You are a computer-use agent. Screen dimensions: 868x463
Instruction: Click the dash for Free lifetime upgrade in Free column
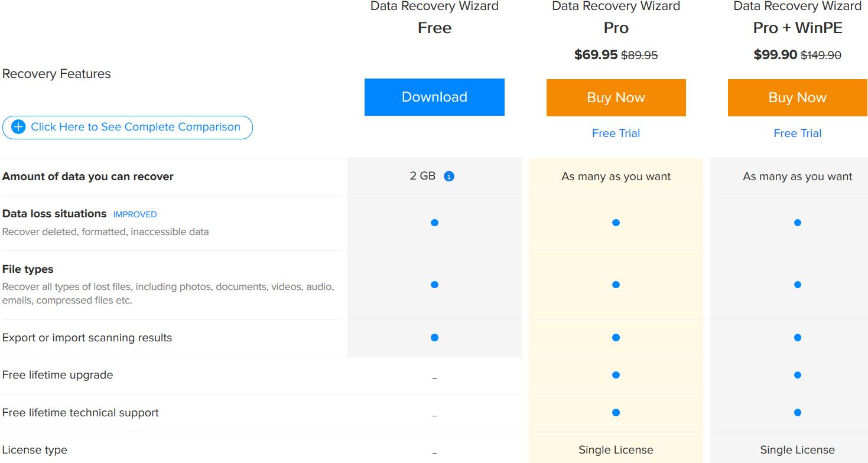434,378
